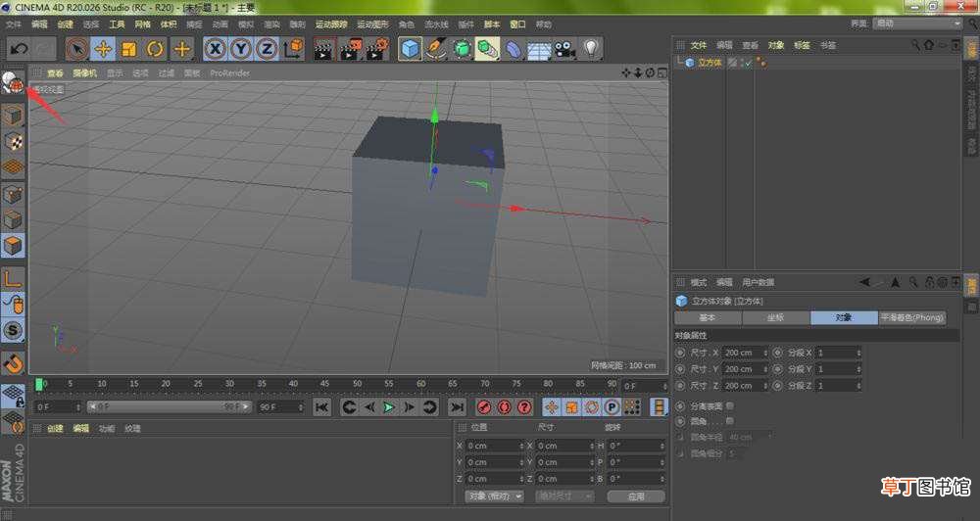This screenshot has height=521, width=980.
Task: Open the highlighted array modeling icon
Action: click(x=487, y=49)
